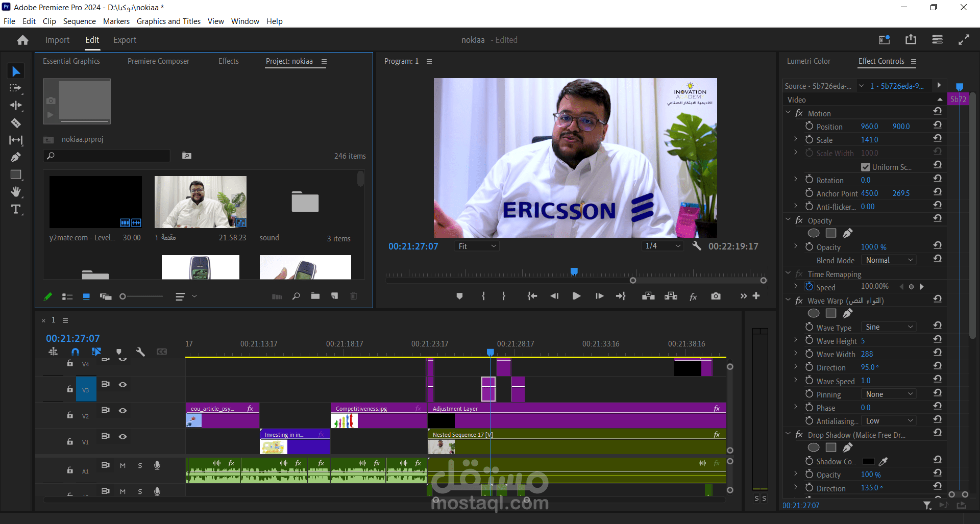Create new bin in Project panel
Screen dimensions: 980x524
pos(315,296)
